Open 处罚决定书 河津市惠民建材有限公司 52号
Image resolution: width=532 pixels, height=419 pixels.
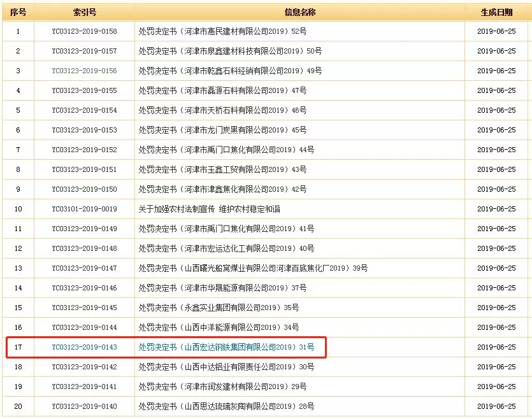[222, 31]
